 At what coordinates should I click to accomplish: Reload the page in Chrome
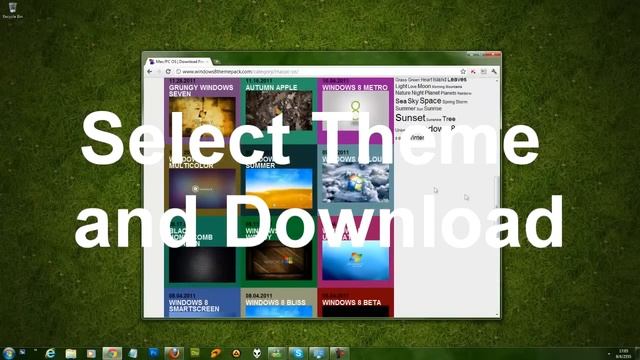tap(168, 71)
